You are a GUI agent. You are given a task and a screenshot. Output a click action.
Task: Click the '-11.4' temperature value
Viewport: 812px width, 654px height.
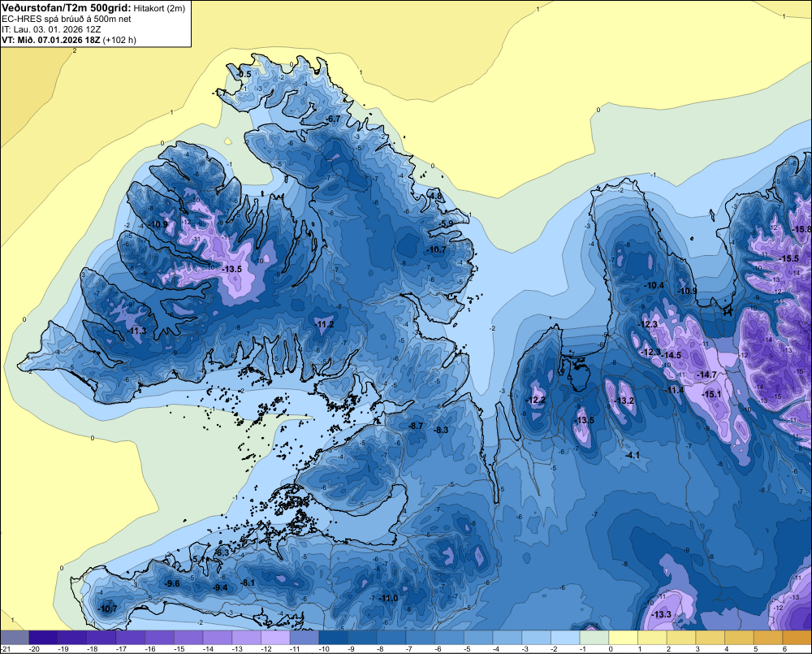(x=675, y=390)
